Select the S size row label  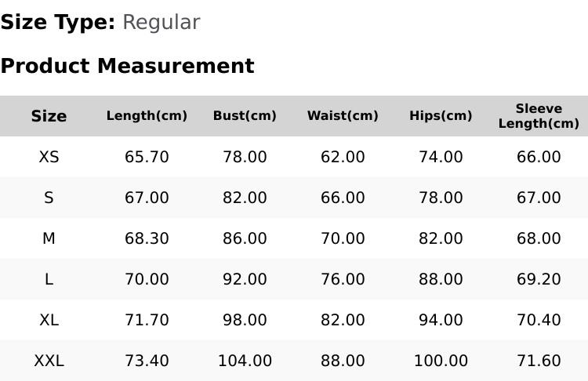pyautogui.click(x=49, y=198)
